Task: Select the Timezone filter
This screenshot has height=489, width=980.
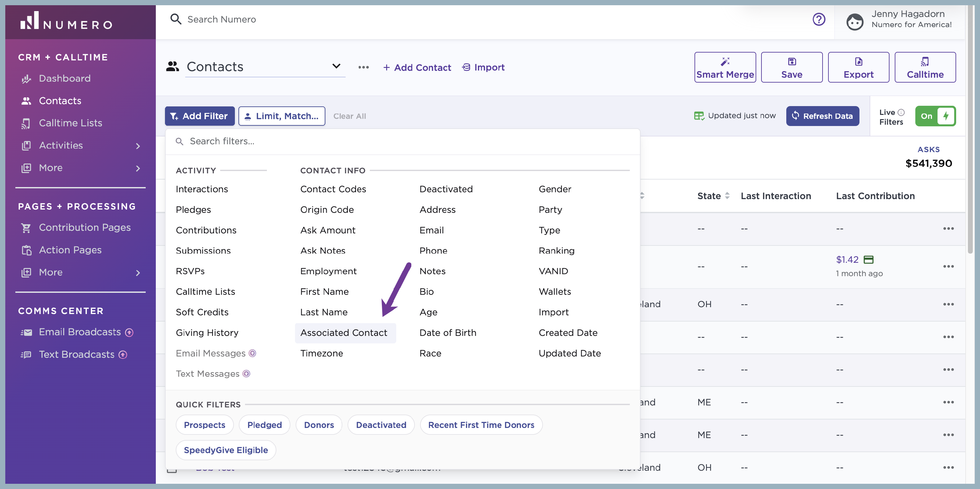Action: click(x=321, y=353)
